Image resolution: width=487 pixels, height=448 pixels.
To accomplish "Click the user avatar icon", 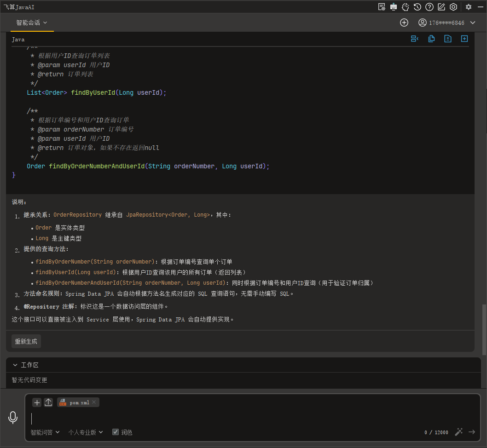I will [423, 23].
